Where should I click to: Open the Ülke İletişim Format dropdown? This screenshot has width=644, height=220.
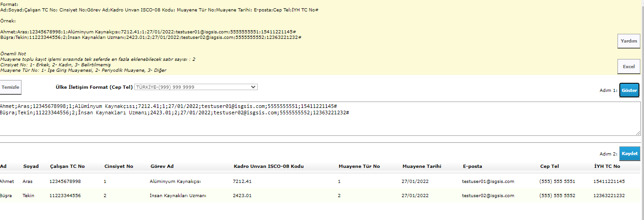tap(196, 87)
